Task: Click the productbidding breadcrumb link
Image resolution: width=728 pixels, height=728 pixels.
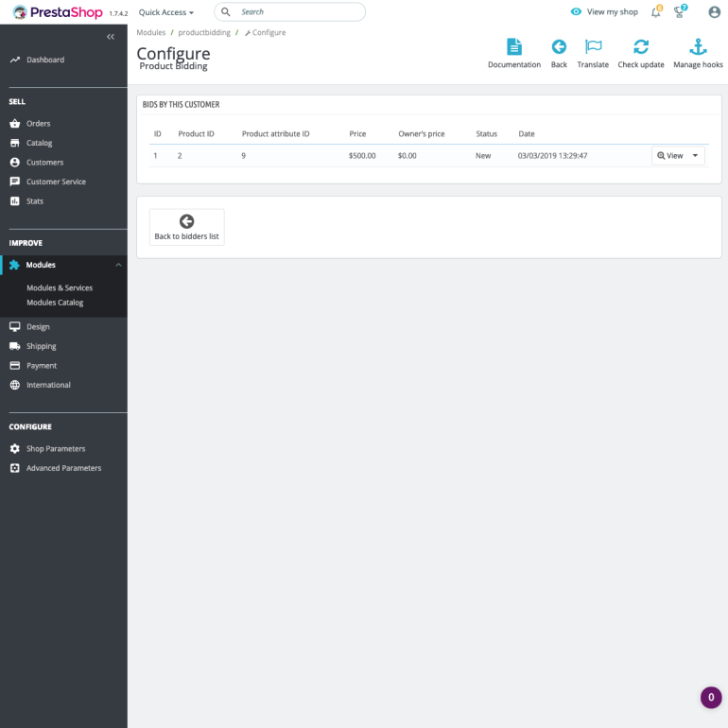Action: (204, 32)
